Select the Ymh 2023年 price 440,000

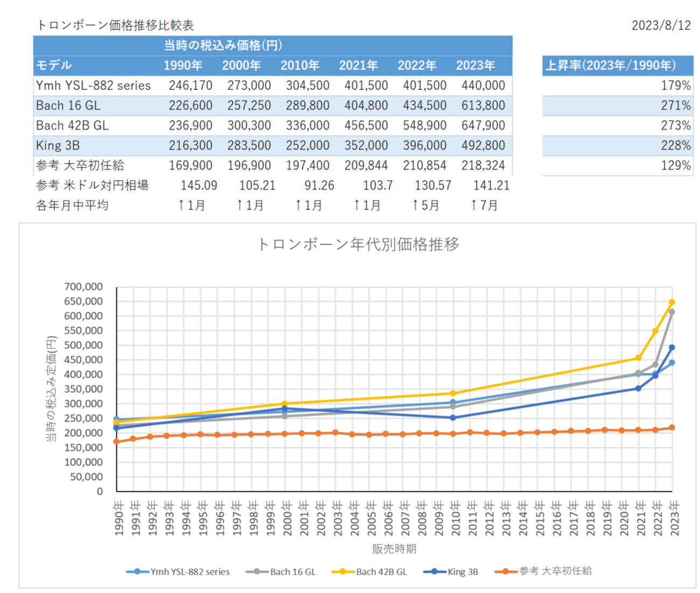coord(483,86)
